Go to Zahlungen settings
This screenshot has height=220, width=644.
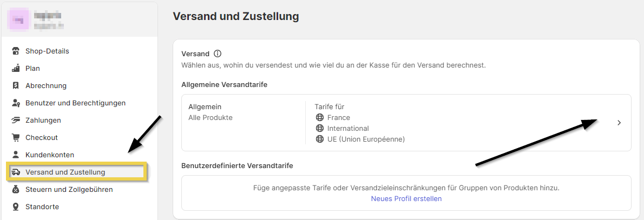43,121
